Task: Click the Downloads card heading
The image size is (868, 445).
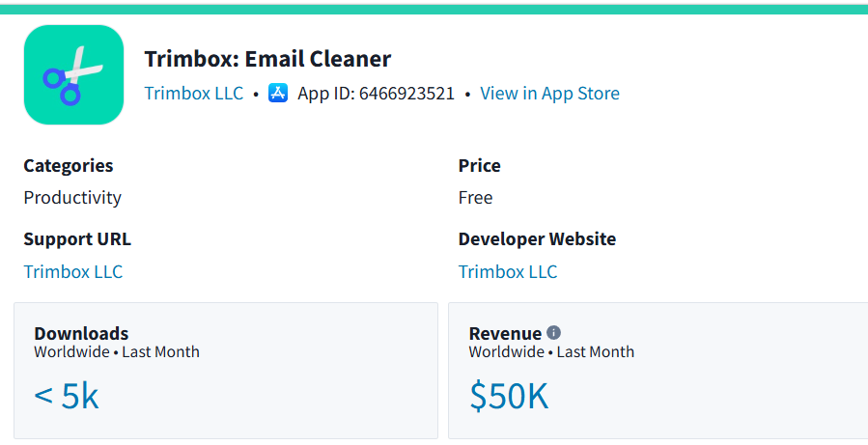Action: point(81,333)
